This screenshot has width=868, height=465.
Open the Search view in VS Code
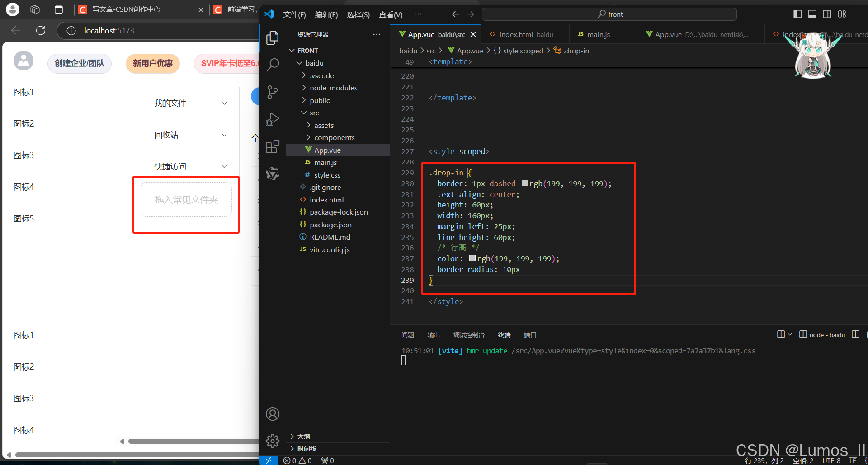pyautogui.click(x=273, y=65)
